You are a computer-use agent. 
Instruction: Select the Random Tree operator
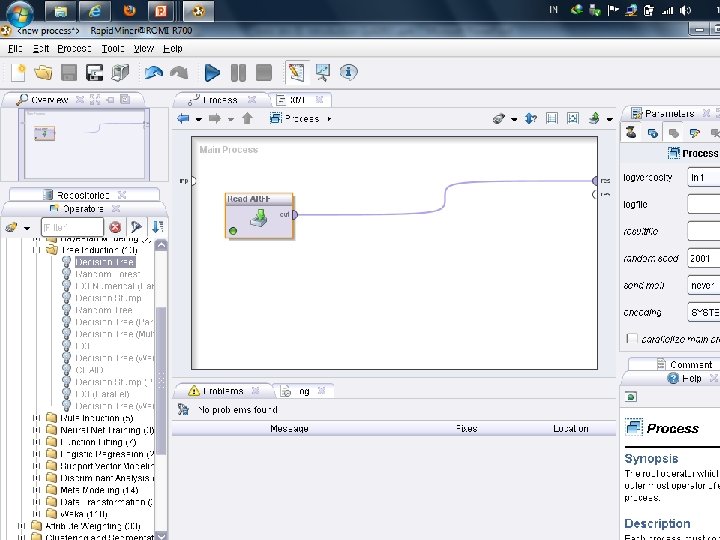(x=104, y=310)
